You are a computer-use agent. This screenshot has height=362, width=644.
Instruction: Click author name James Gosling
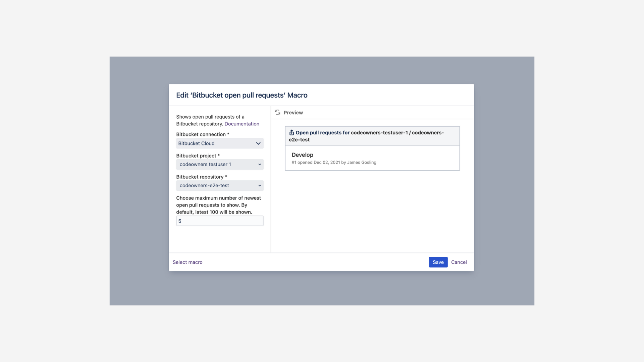(x=362, y=162)
